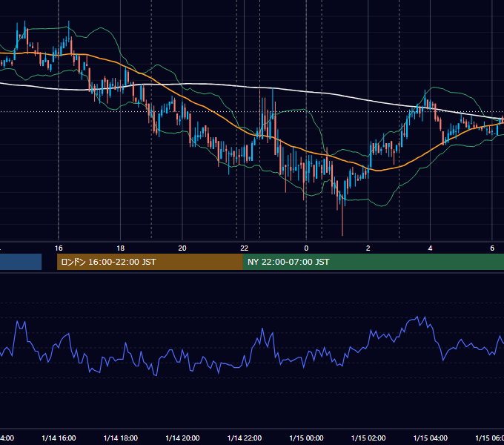The width and height of the screenshot is (504, 445).
Task: Click the 1/14 20:00 date label
Action: (x=182, y=438)
